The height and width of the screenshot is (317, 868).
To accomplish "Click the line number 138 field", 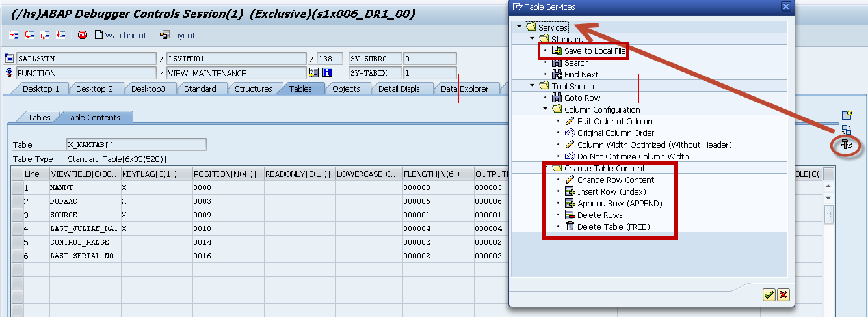I will (330, 59).
